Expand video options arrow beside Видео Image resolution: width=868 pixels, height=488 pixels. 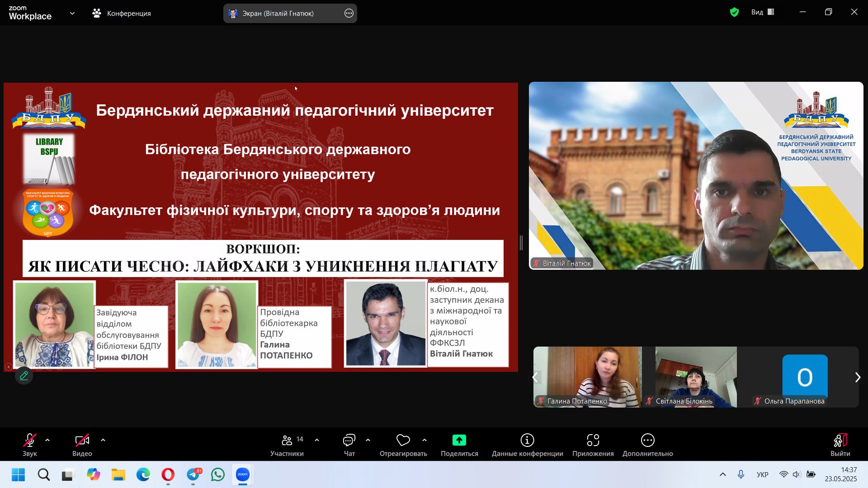(x=103, y=440)
